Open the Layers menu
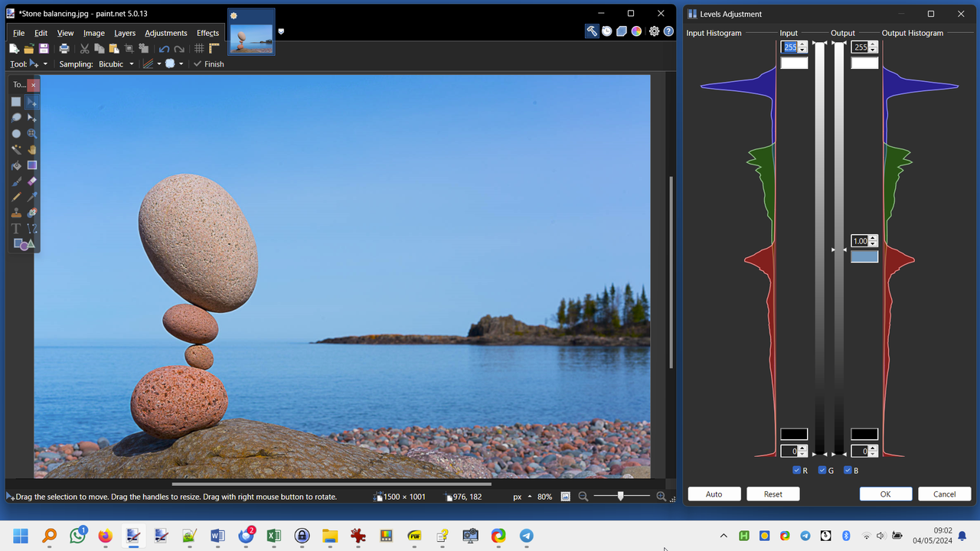The width and height of the screenshot is (980, 551). coord(124,33)
